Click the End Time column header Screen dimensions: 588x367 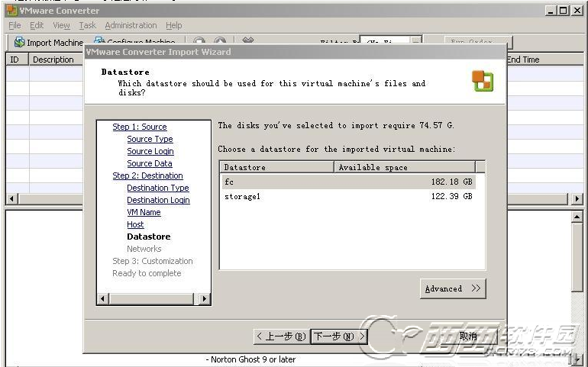(x=546, y=60)
